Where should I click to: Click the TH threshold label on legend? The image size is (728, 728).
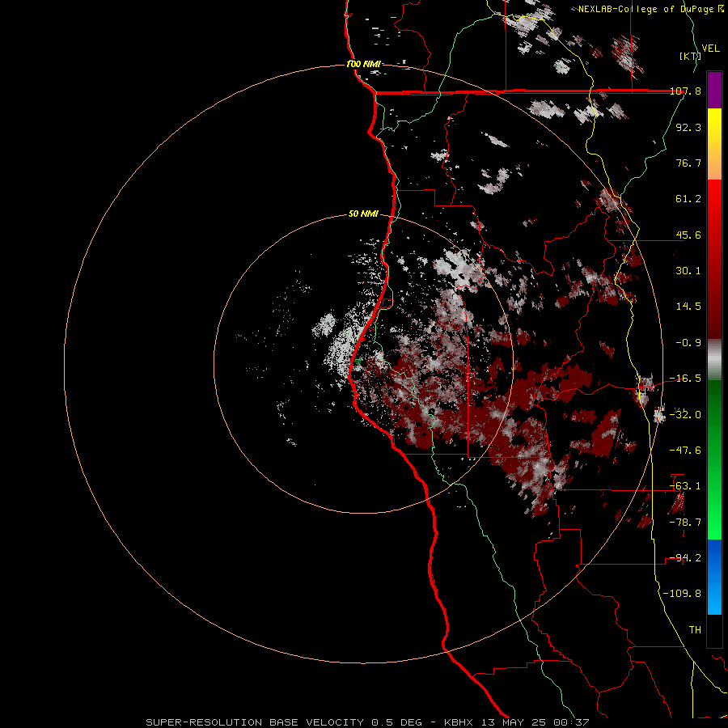point(695,630)
